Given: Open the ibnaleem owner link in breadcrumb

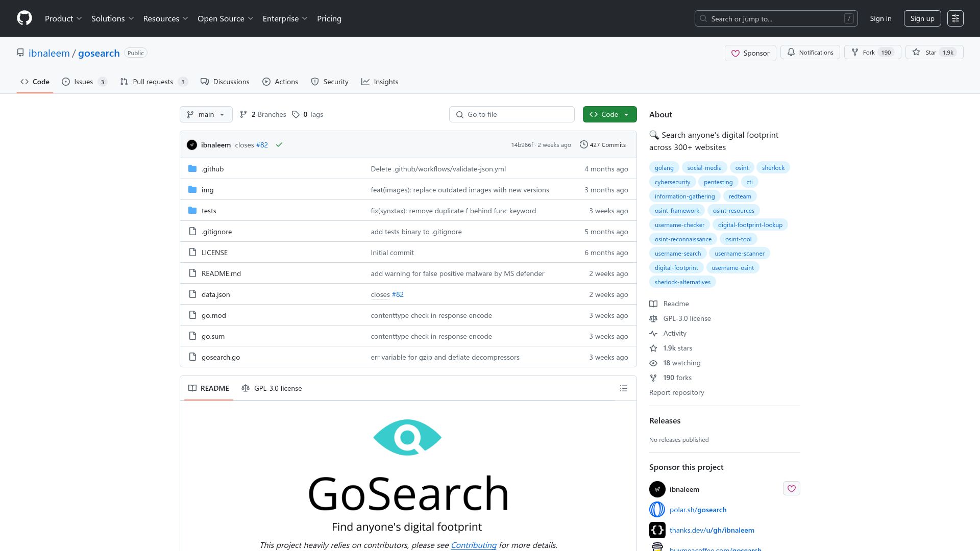Looking at the screenshot, I should click(x=49, y=53).
